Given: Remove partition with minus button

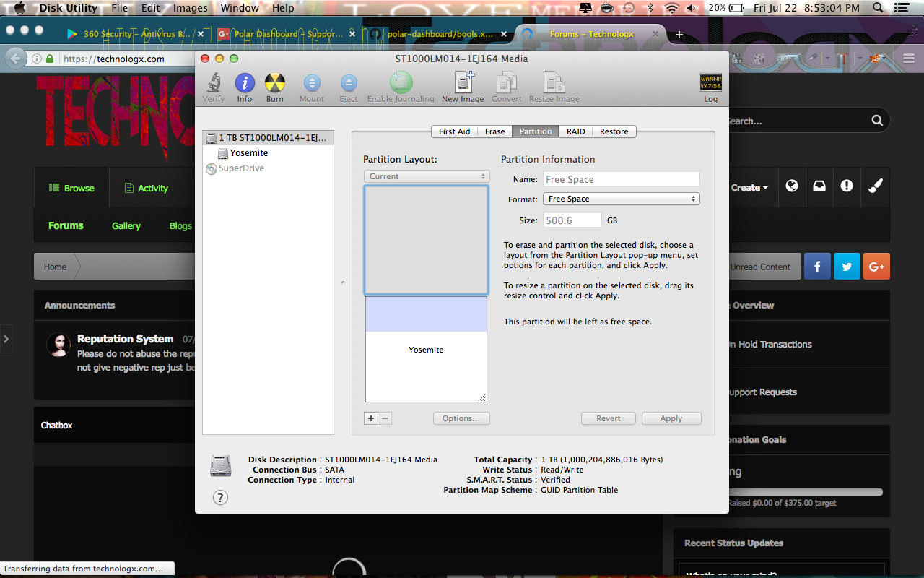Looking at the screenshot, I should (385, 418).
